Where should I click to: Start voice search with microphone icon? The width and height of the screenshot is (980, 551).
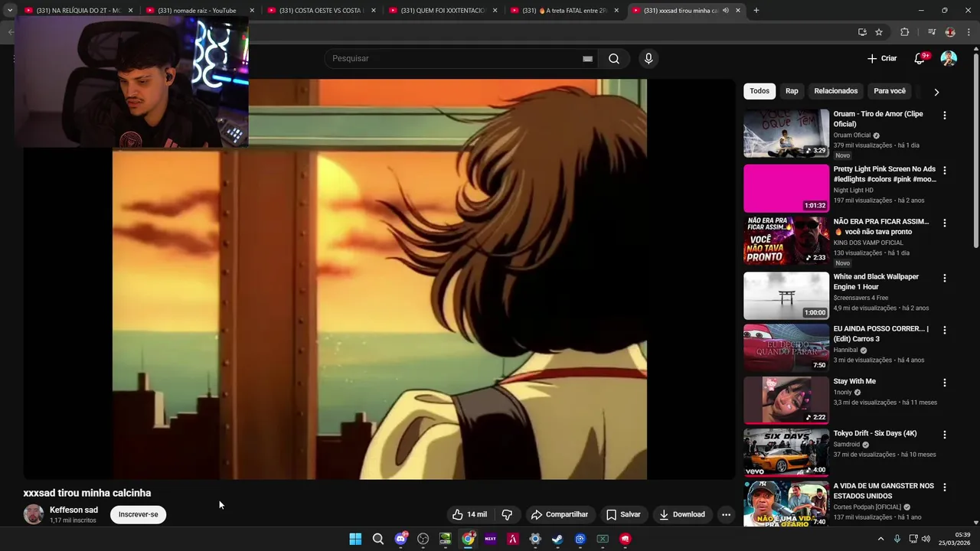648,59
